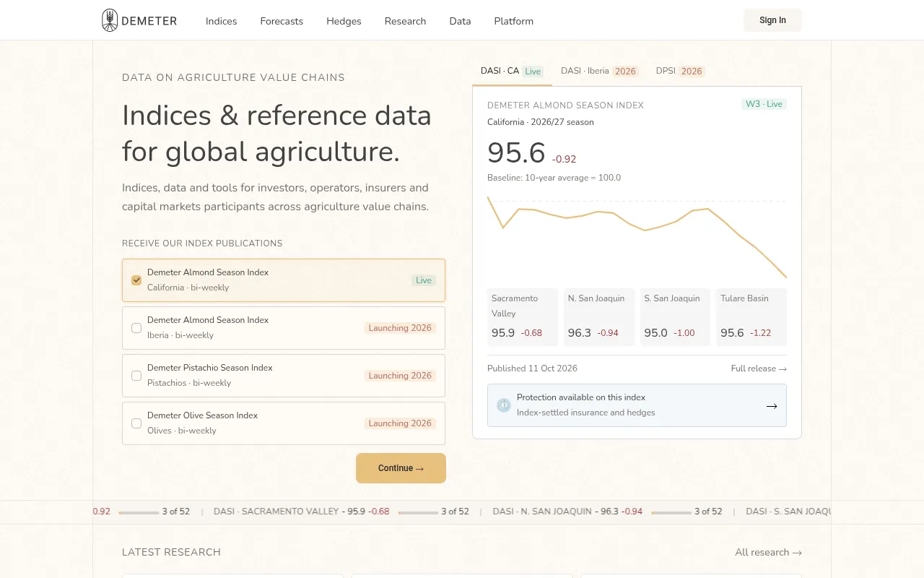The height and width of the screenshot is (578, 924).
Task: Open the Indices menu
Action: point(221,21)
